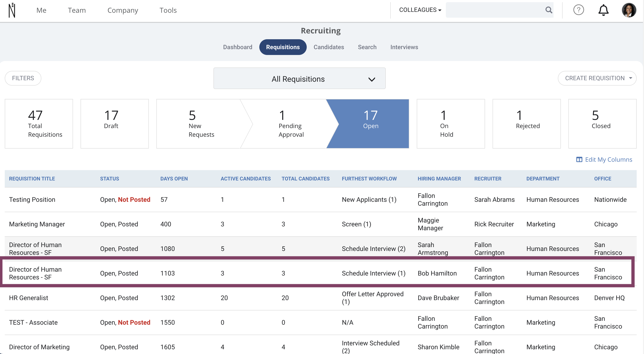Sort by STATUS column header
The width and height of the screenshot is (644, 354).
[109, 179]
